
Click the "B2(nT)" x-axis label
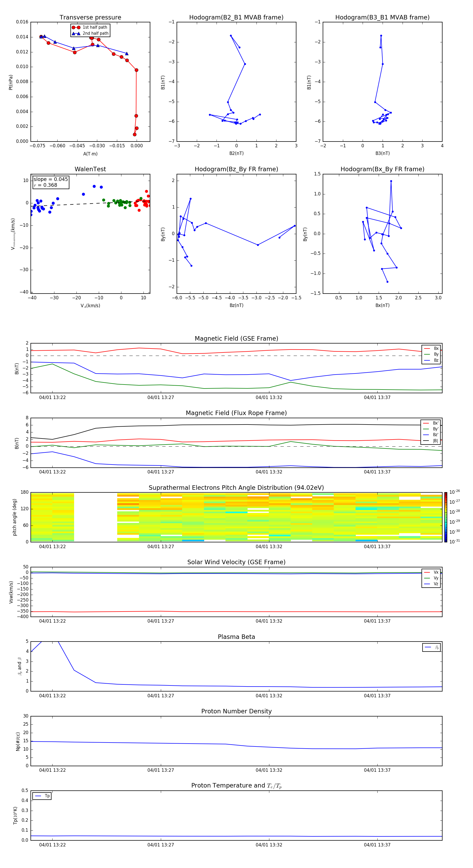(x=236, y=153)
